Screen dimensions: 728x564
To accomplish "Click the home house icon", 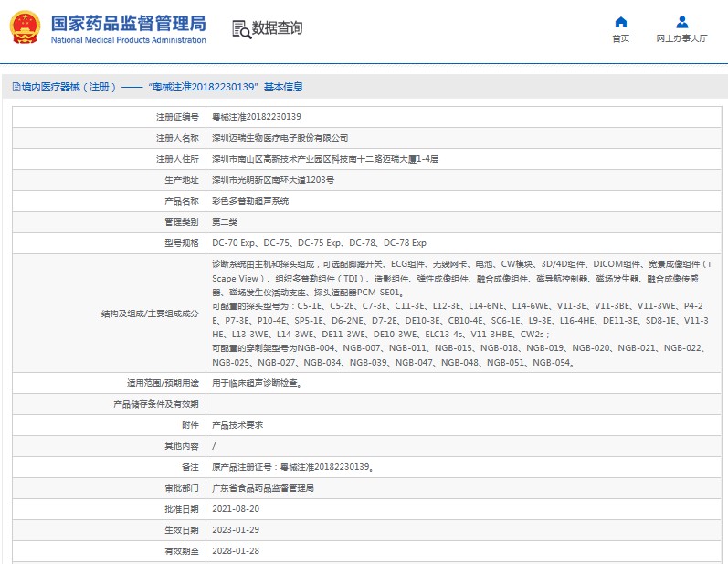I will [621, 23].
